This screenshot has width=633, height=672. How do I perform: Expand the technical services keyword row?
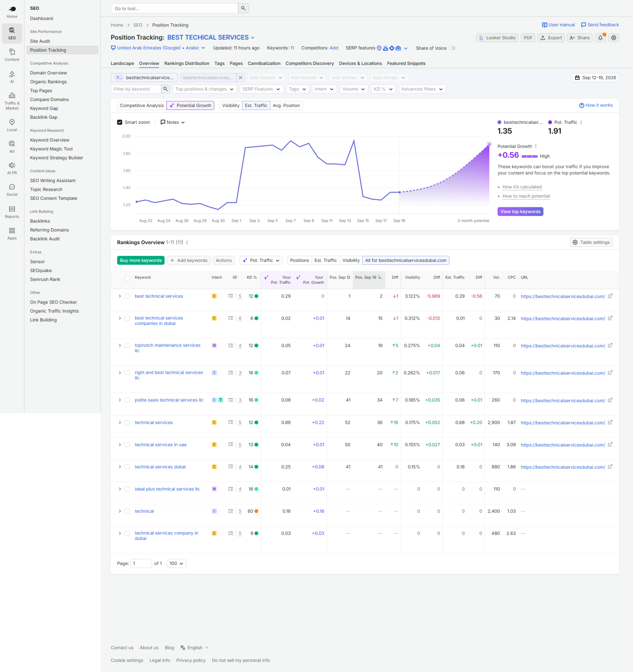[120, 423]
